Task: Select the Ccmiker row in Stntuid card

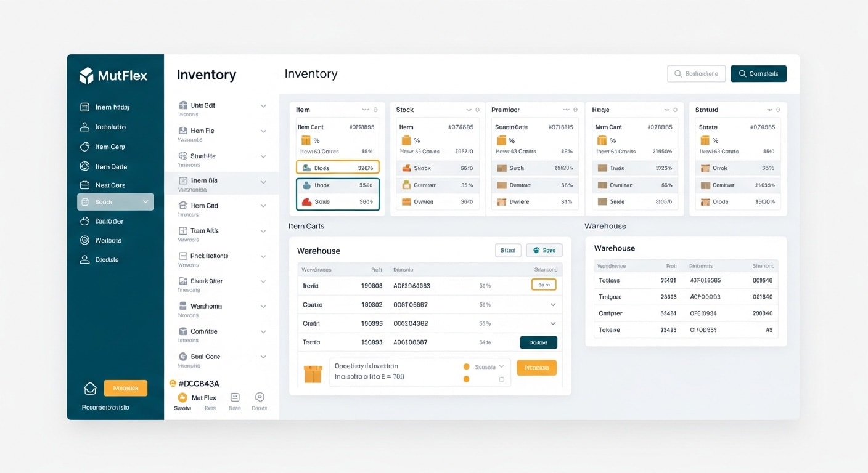Action: coord(738,185)
